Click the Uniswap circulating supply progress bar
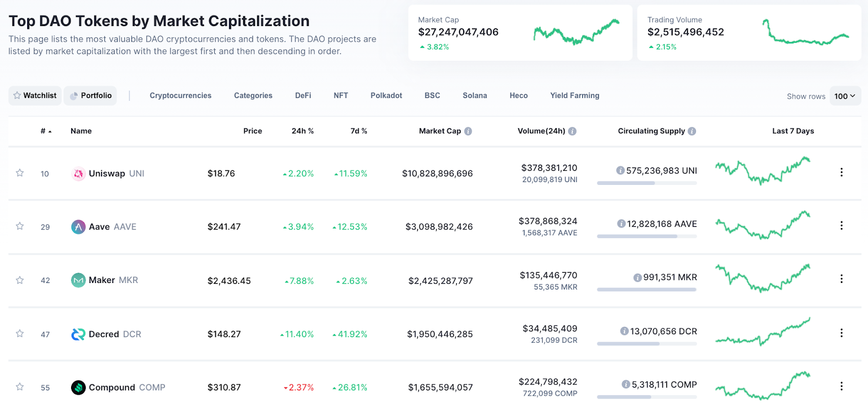868x411 pixels. [x=647, y=183]
